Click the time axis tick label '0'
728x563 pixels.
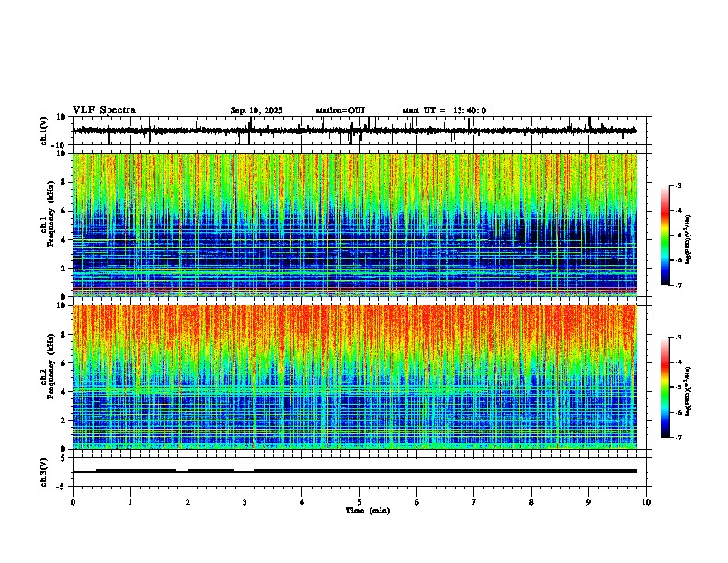[73, 502]
